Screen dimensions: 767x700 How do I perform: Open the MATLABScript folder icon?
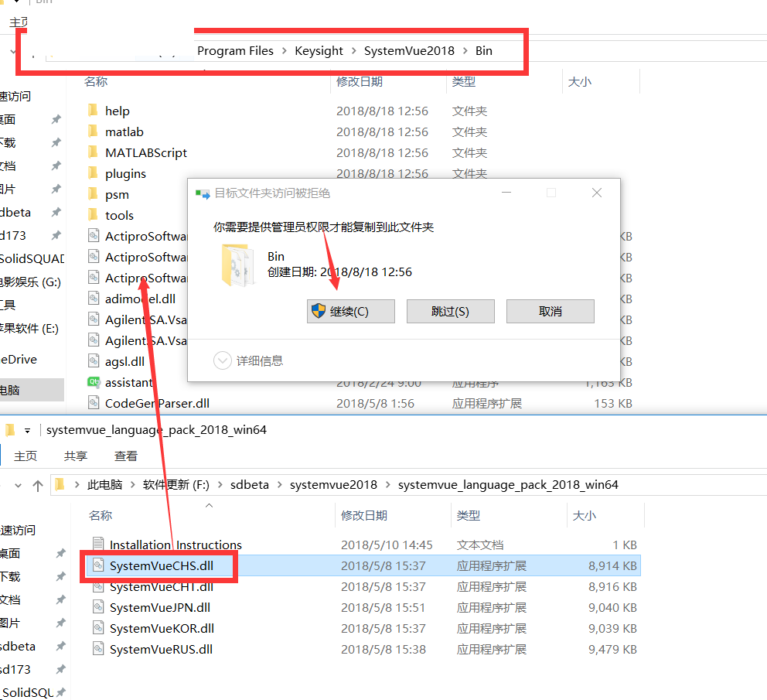93,152
